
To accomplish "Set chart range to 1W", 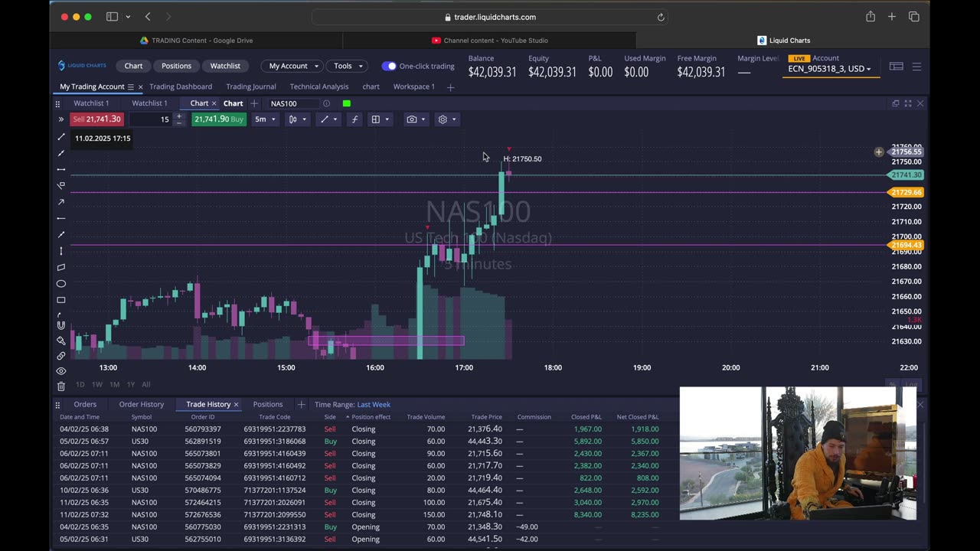I will click(x=97, y=384).
